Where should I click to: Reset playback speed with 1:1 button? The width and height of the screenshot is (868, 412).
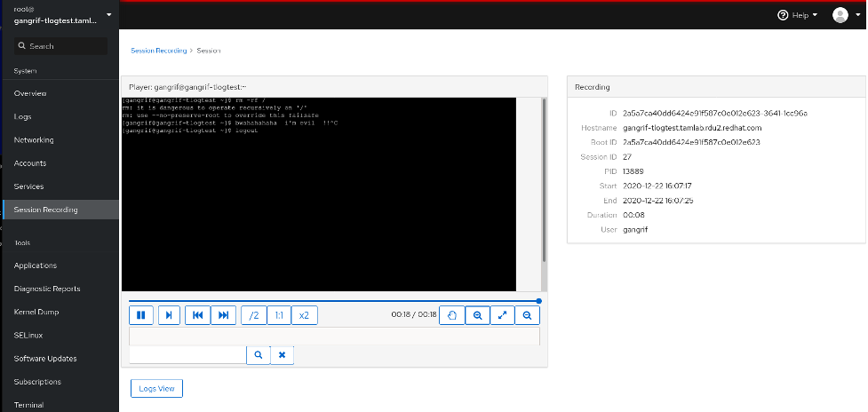(279, 315)
